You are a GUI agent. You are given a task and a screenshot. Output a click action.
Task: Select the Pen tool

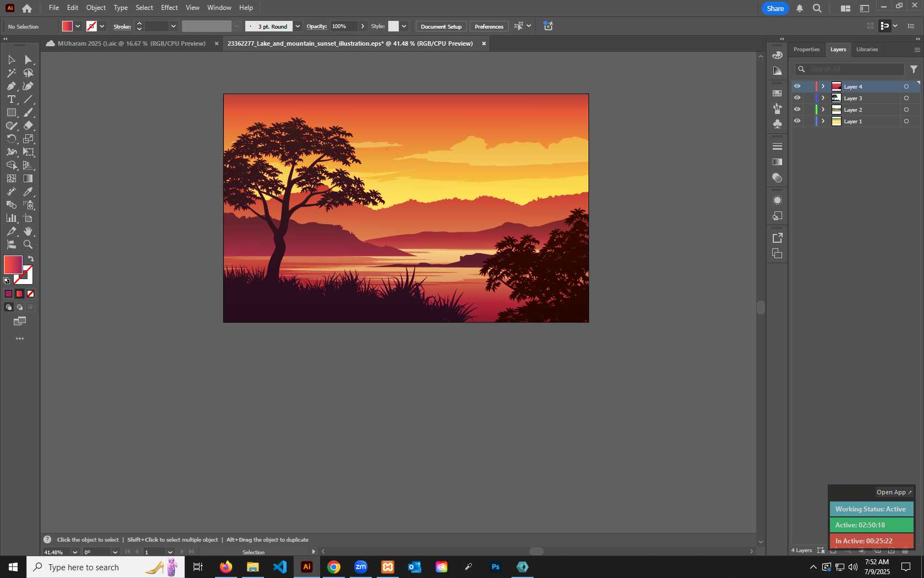11,86
